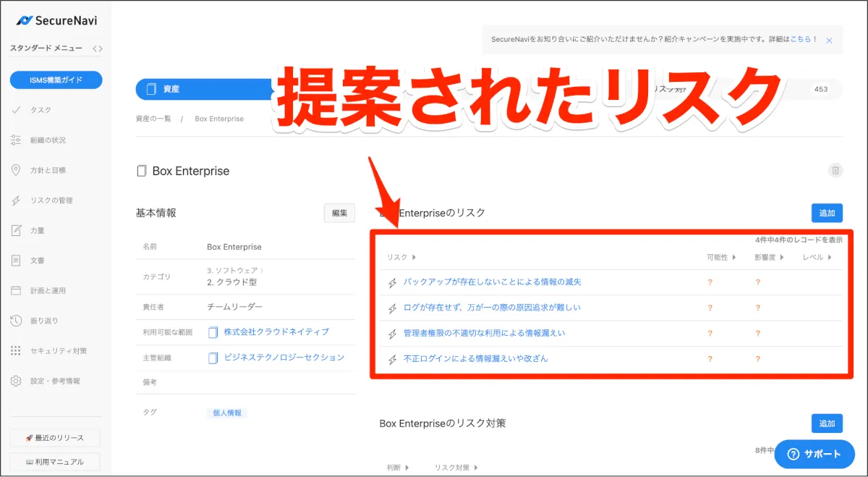Click the セキュリティ対策 grid icon
The image size is (868, 477).
click(16, 351)
